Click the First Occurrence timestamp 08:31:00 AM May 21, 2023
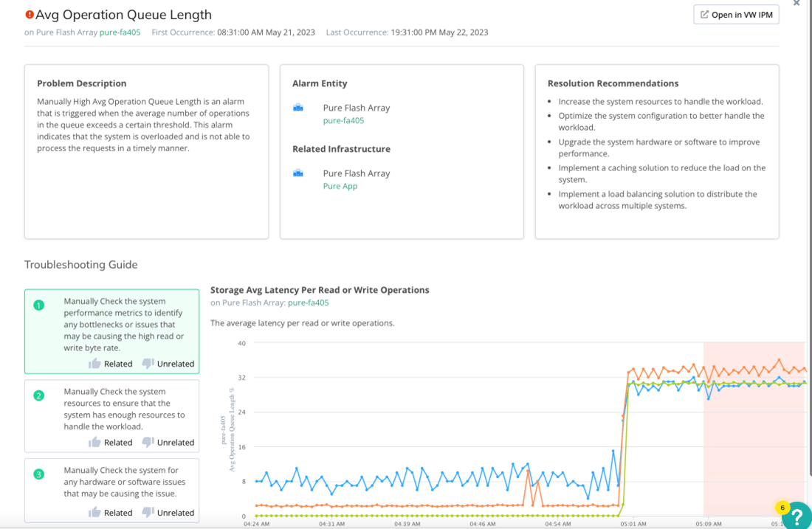This screenshot has height=529, width=812. (266, 32)
